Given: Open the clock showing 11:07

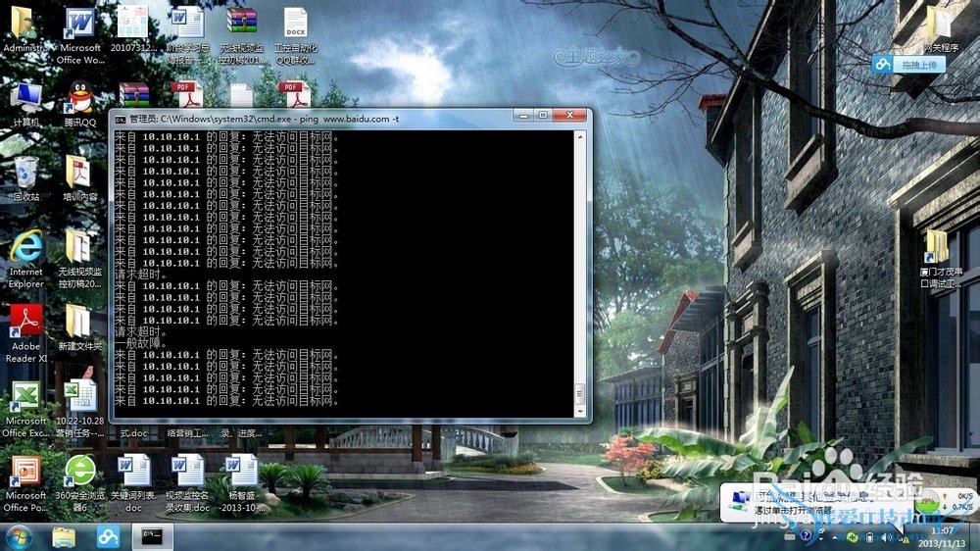Looking at the screenshot, I should pos(942,536).
